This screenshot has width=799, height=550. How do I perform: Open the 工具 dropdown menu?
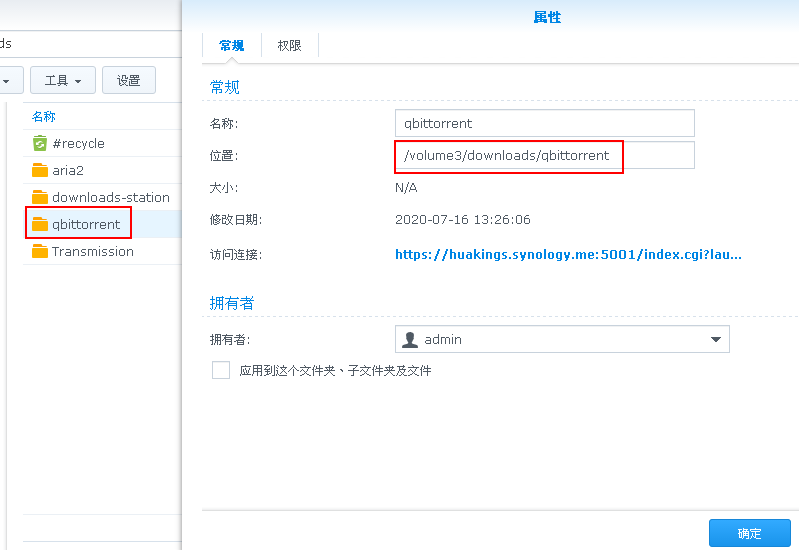63,80
